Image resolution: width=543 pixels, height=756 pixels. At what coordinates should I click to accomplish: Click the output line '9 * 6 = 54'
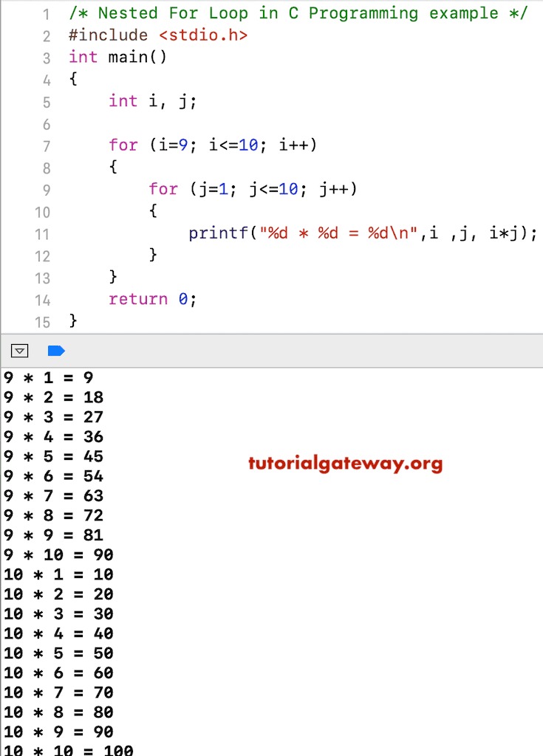point(54,476)
